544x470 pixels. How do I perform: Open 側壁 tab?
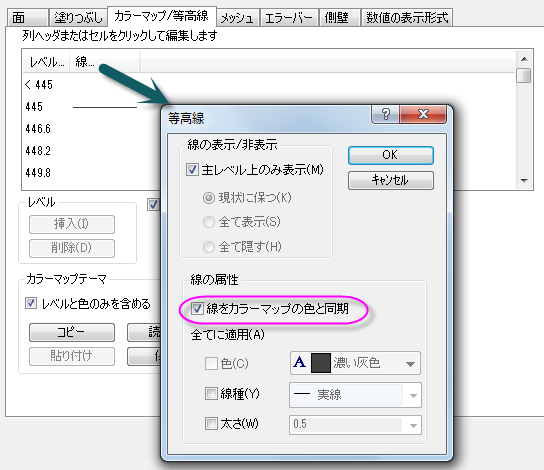click(x=339, y=17)
